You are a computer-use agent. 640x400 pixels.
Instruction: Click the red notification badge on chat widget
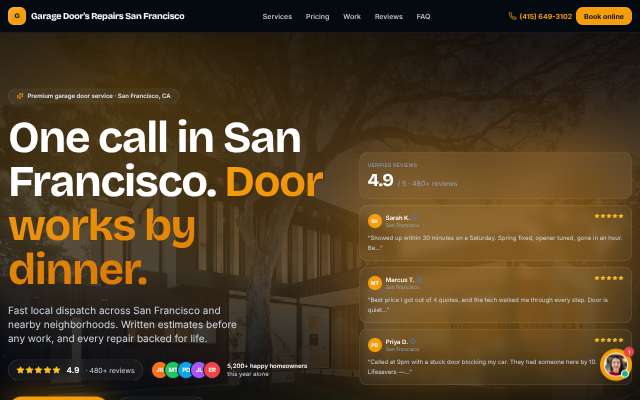(x=629, y=351)
